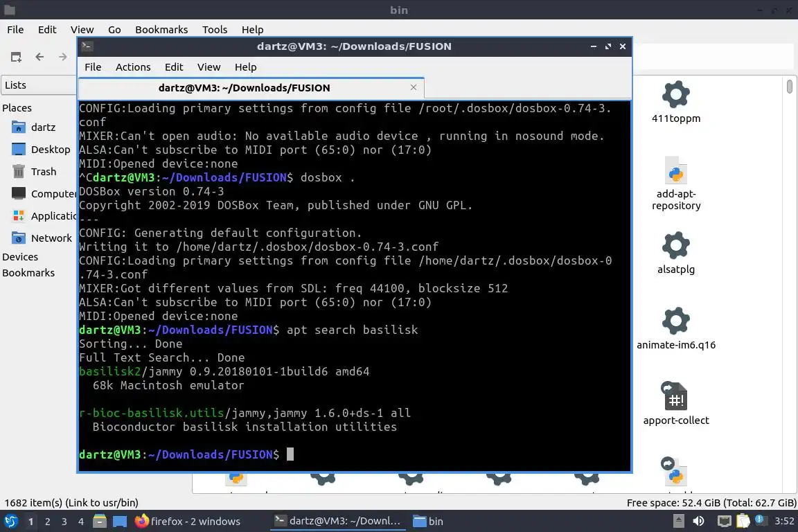Click the network tray icon
798x532 pixels.
(724, 521)
